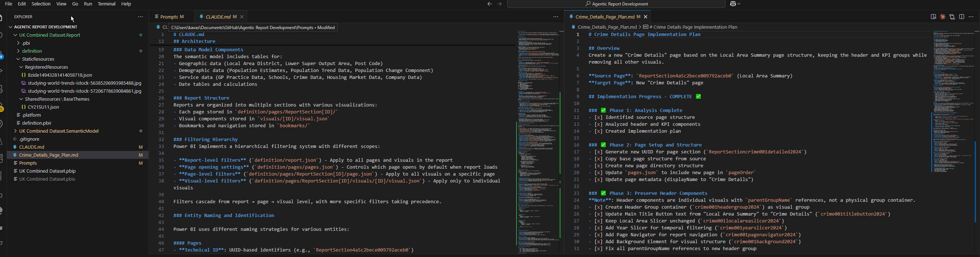Collapse the UK Combined Dataset.Report folder

pyautogui.click(x=16, y=35)
